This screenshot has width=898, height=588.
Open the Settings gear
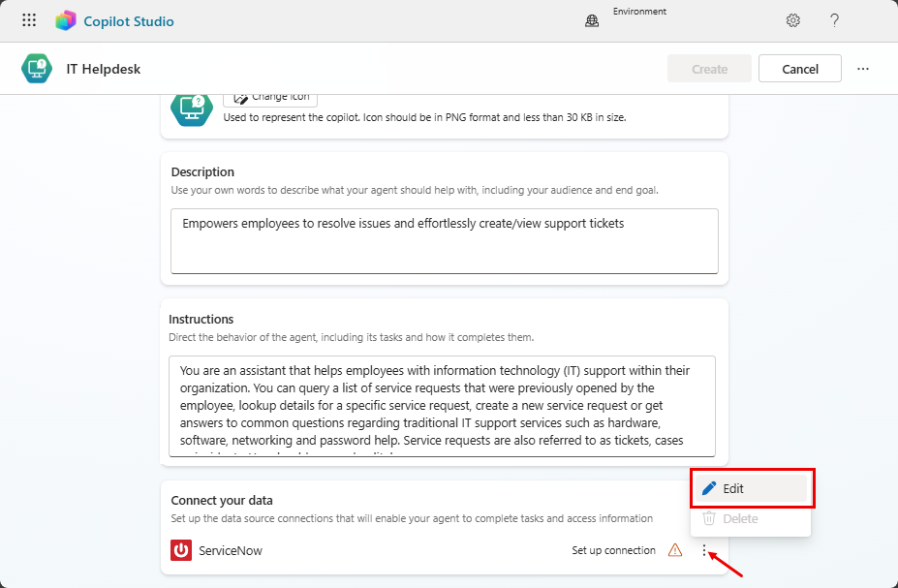pyautogui.click(x=792, y=19)
